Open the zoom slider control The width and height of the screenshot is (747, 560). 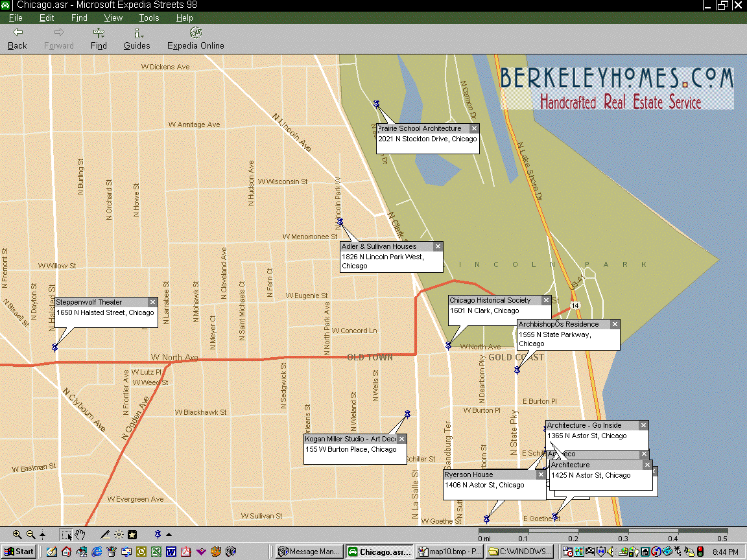click(x=43, y=535)
